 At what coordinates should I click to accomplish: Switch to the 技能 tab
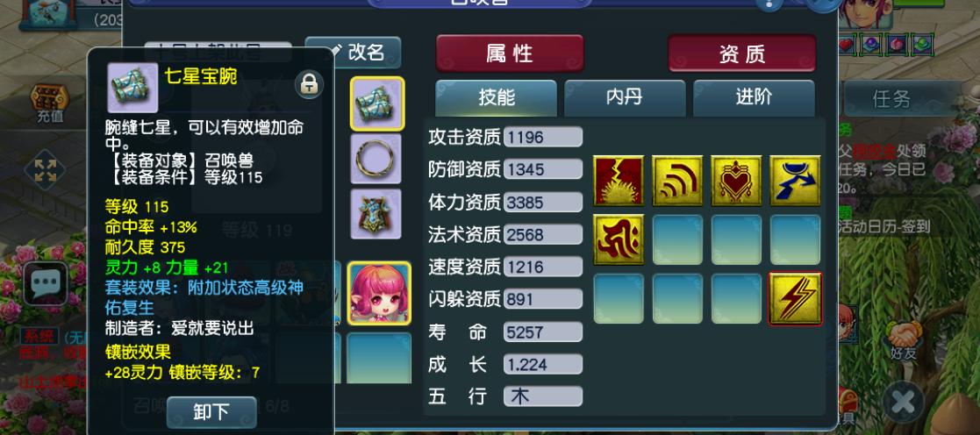pyautogui.click(x=497, y=98)
